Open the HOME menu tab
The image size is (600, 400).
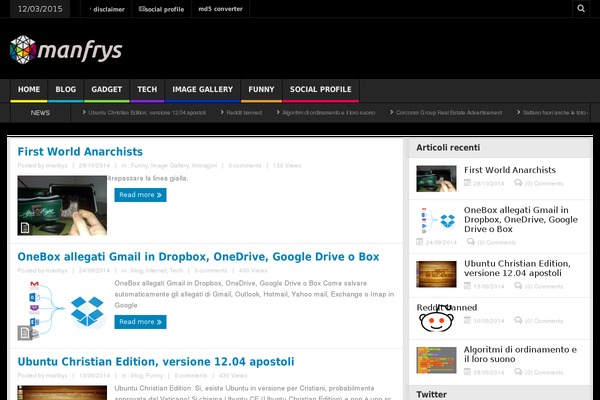pos(29,90)
